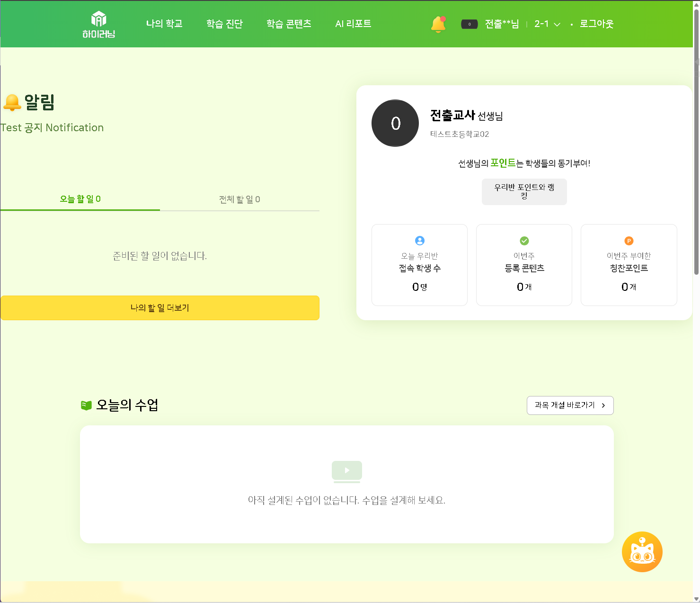Click the 전출**님 user name
The image size is (700, 603).
502,24
